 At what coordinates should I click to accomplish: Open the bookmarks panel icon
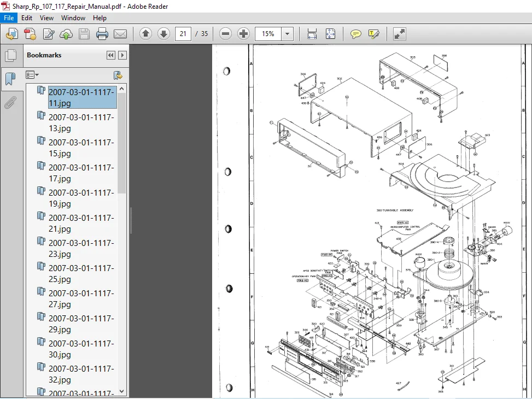[10, 79]
